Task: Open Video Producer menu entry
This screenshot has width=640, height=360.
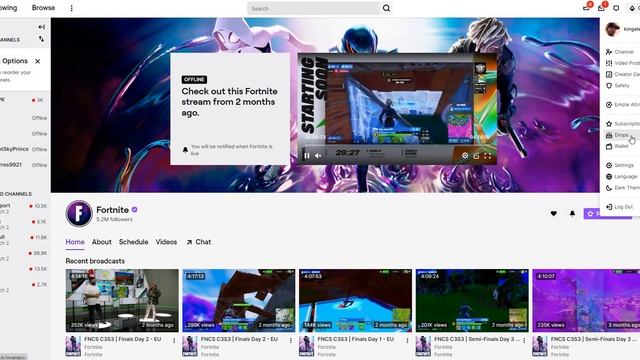Action: pos(622,63)
